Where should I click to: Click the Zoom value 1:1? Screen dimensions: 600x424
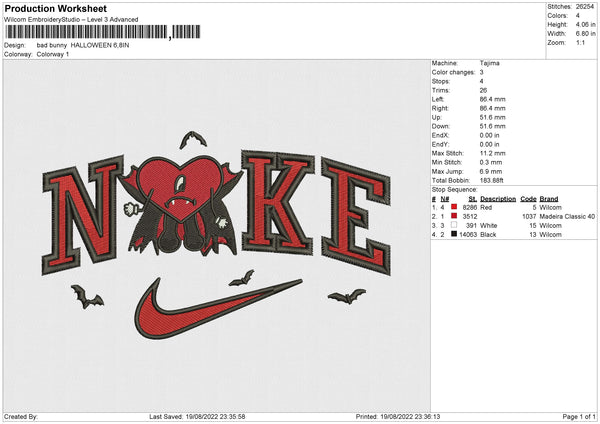[580, 43]
